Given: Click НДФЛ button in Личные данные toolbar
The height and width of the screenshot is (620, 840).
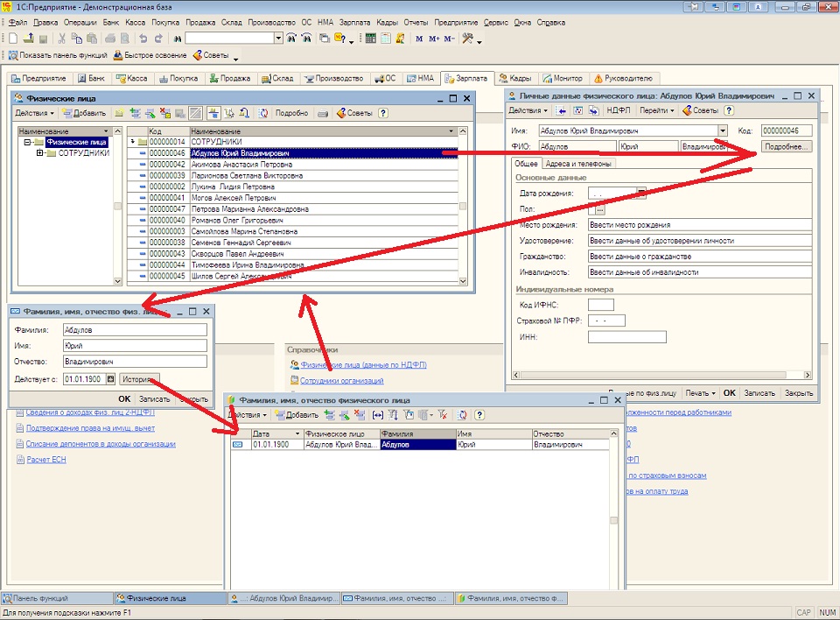Looking at the screenshot, I should 619,110.
